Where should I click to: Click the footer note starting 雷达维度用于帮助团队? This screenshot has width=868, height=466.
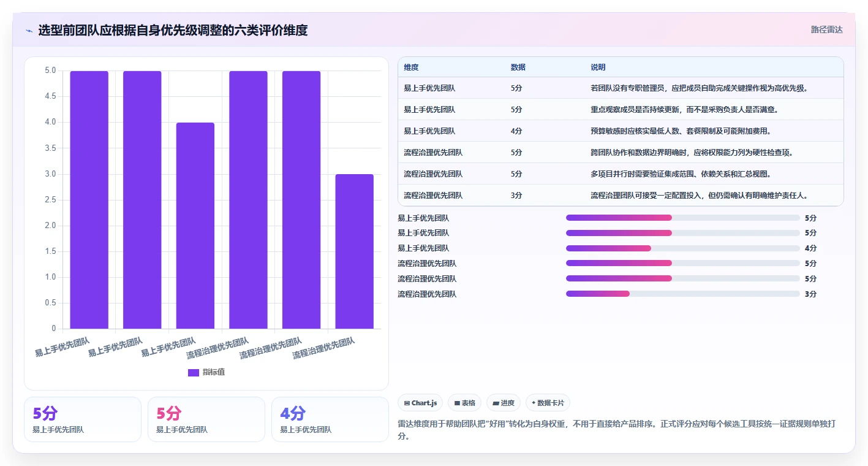tap(617, 430)
